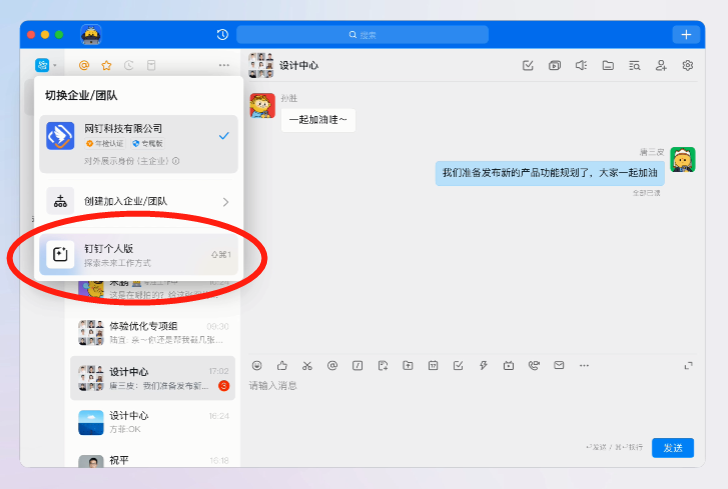Click 孙胜's avatar in chat
728x489 pixels.
(262, 105)
